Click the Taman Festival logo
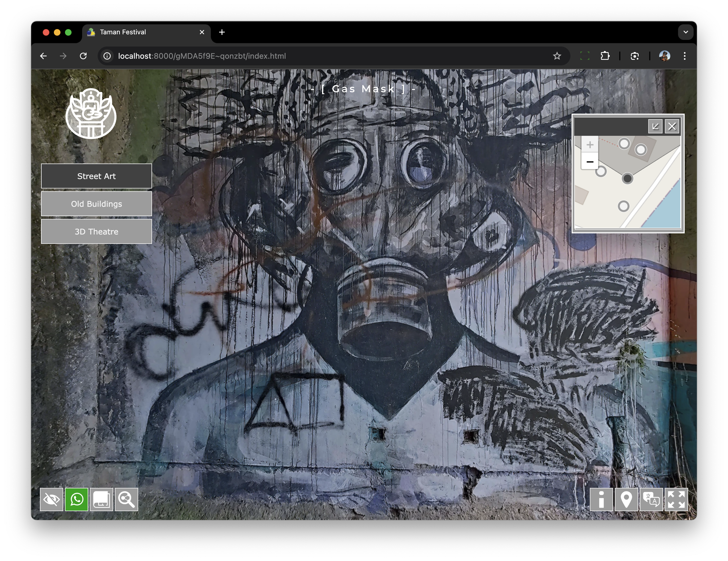This screenshot has height=561, width=728. click(x=91, y=113)
